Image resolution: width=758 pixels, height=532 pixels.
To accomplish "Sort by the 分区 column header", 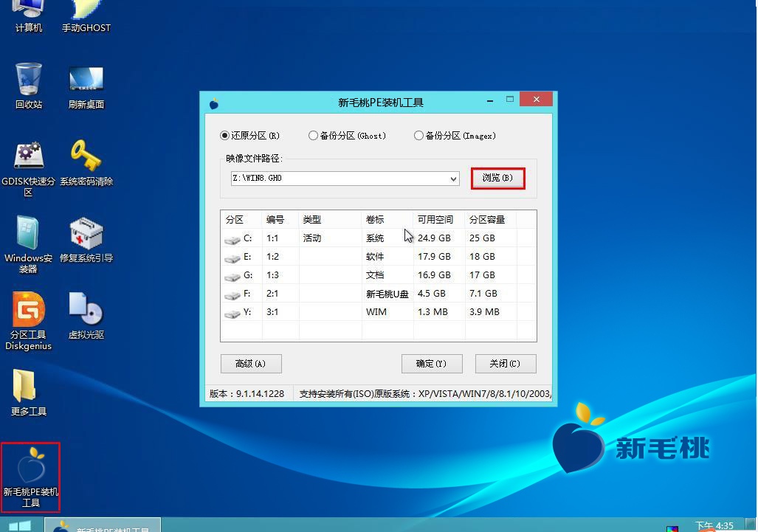I will pos(241,220).
